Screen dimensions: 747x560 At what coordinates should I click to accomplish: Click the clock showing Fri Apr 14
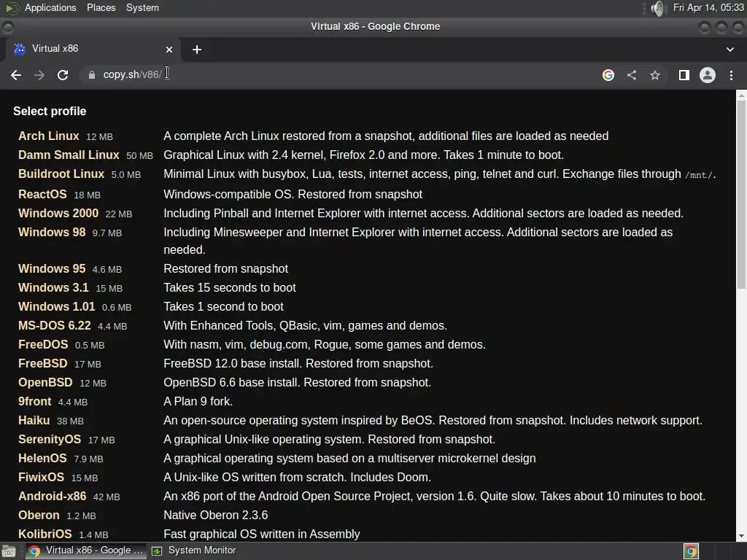coord(708,7)
